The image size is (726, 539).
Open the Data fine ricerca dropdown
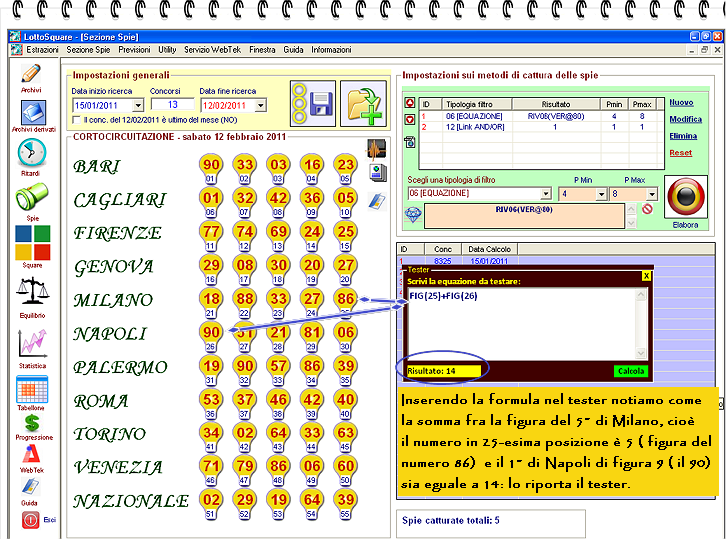tap(261, 106)
